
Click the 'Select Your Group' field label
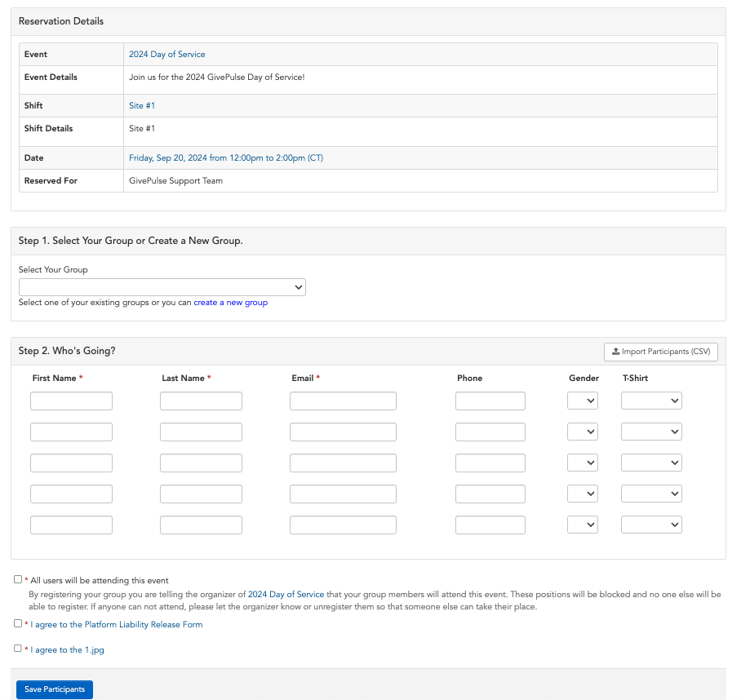pos(53,270)
